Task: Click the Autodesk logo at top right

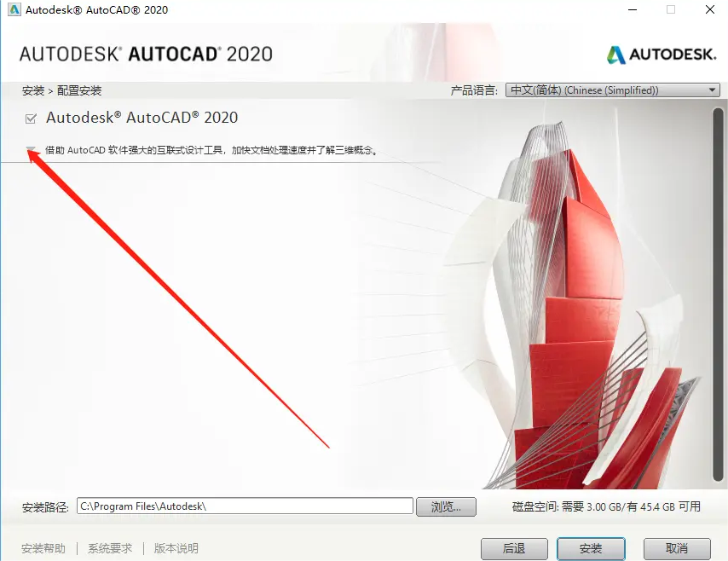Action: pos(662,55)
